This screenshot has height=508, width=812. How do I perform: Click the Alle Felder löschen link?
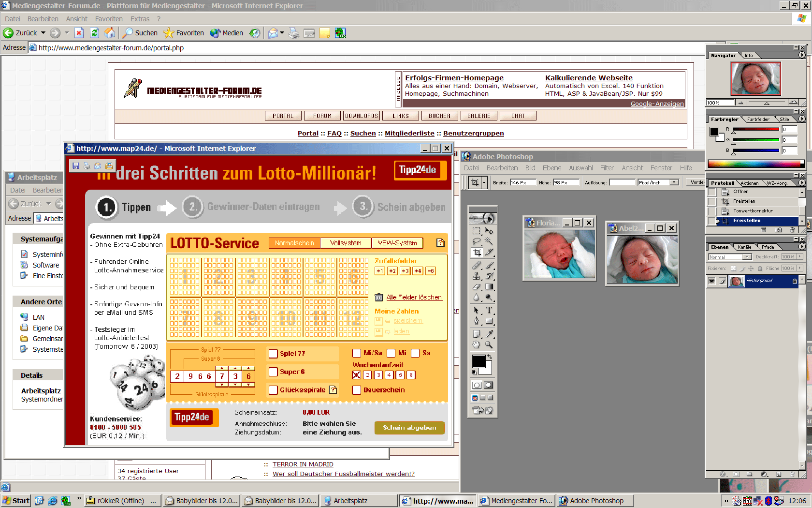[414, 298]
